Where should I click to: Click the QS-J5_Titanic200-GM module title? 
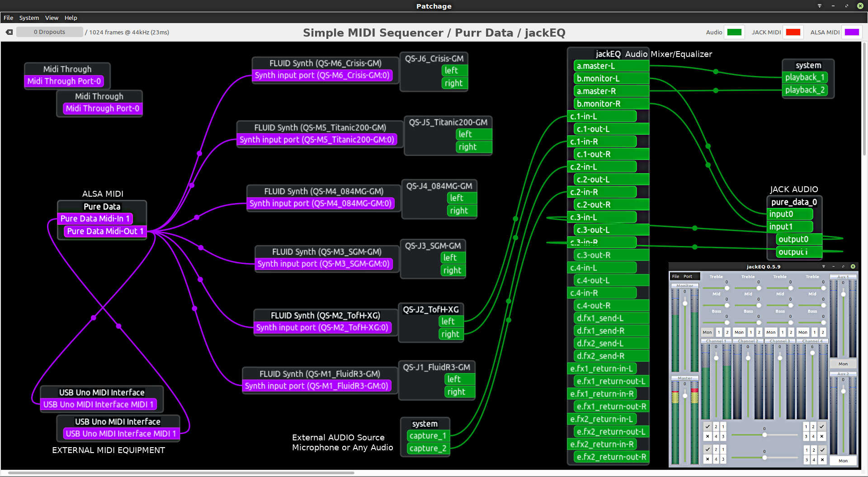[x=448, y=123]
